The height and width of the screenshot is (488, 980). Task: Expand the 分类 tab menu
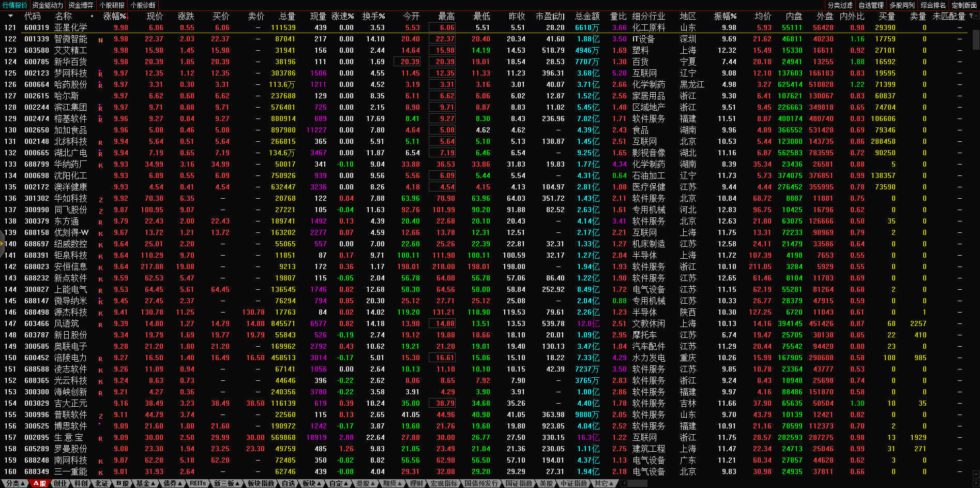[x=14, y=483]
